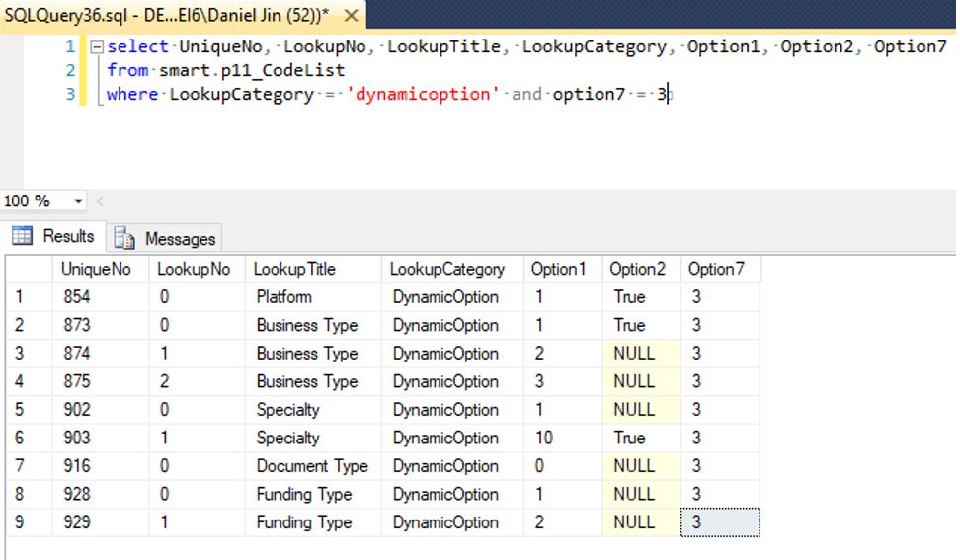960x560 pixels.
Task: Click the cell with UniqueNo 854
Action: tap(101, 297)
